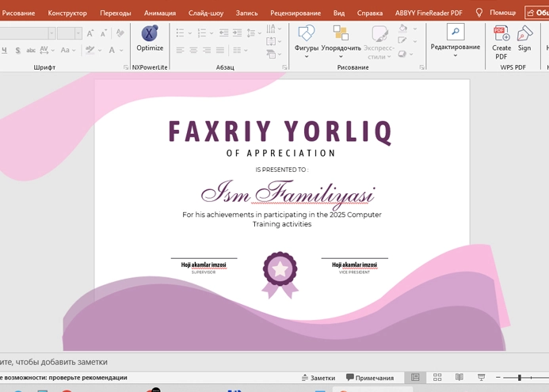Click the align text vertical icon
This screenshot has height=392, width=549.
(271, 41)
